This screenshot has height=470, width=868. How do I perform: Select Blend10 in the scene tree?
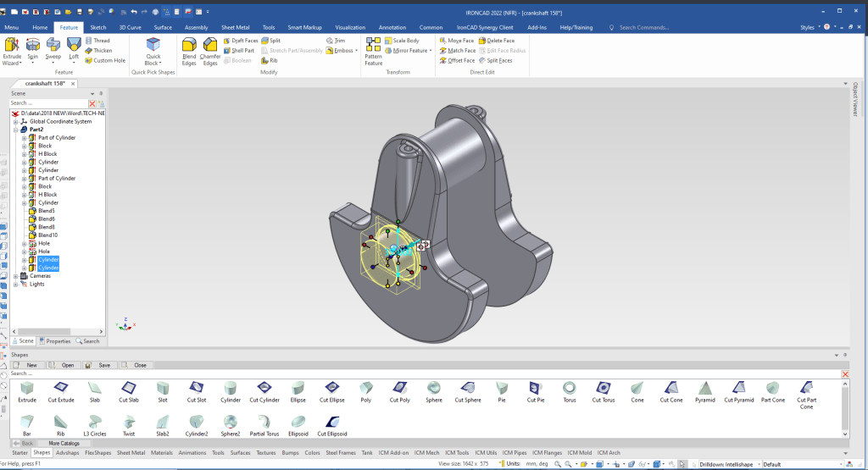[47, 235]
